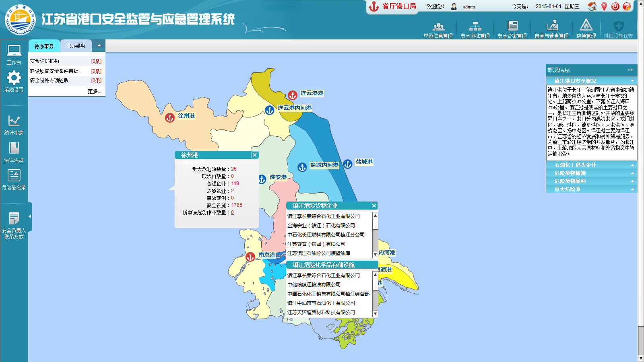The width and height of the screenshot is (644, 362).
Task: Open 法律法规 book icon
Action: coord(14,148)
